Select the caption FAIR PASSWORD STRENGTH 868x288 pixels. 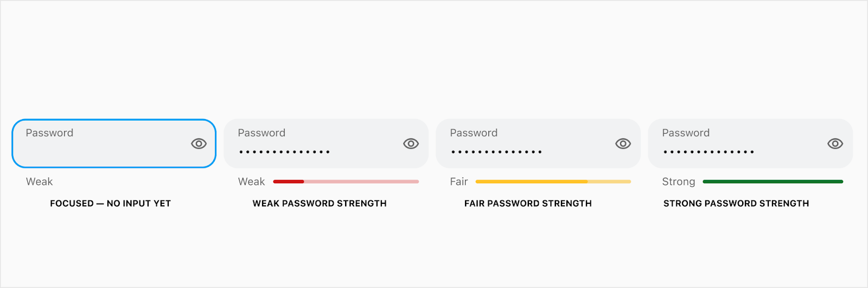tap(528, 203)
